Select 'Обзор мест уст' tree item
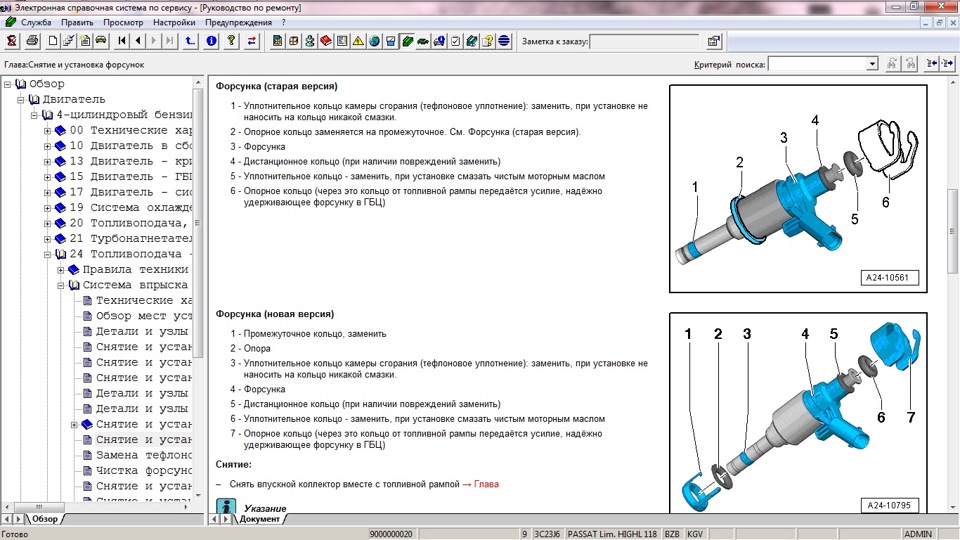 (143, 316)
